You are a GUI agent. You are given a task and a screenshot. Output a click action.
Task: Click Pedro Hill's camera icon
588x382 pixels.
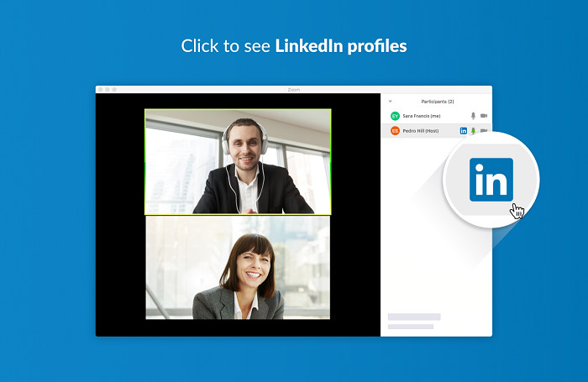[x=484, y=131]
